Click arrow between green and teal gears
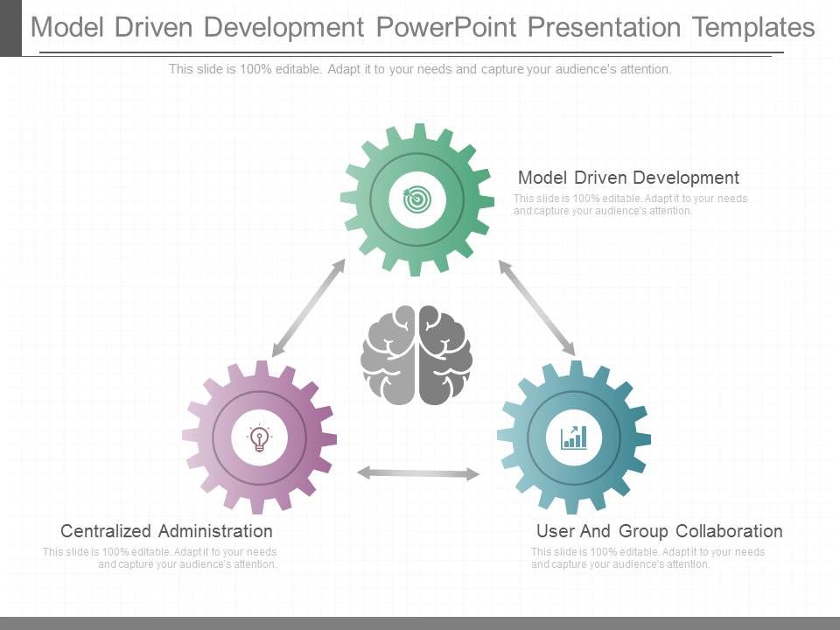Screen dimensions: 840x630 pyautogui.click(x=536, y=307)
